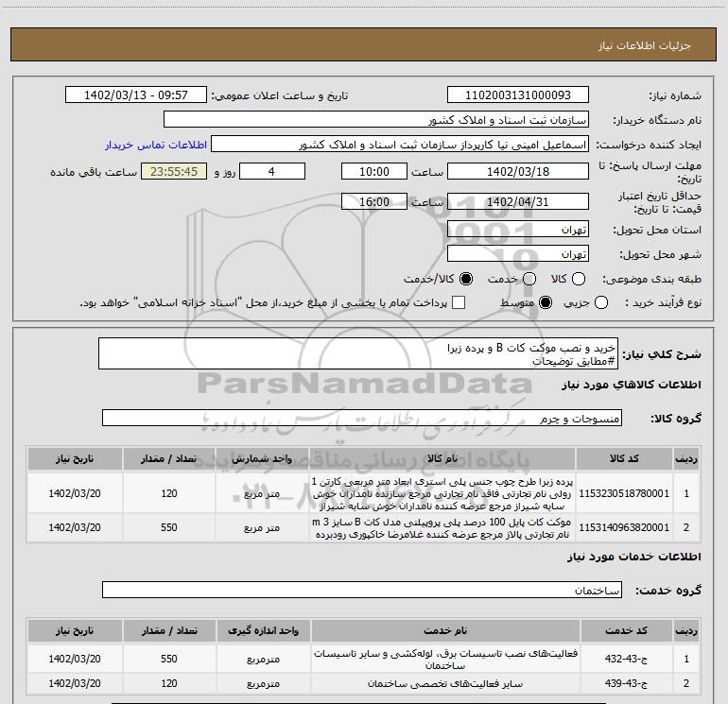Click the response deadline time 10:00

coord(374,172)
